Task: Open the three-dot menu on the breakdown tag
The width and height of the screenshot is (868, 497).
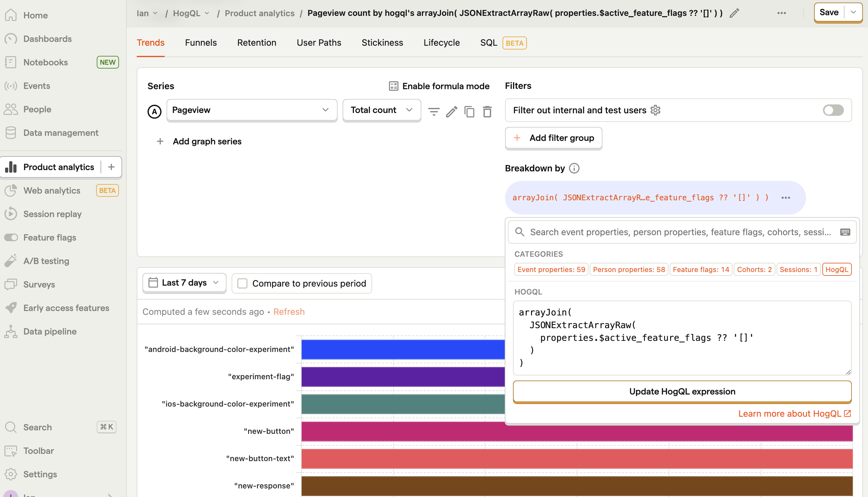Action: pos(786,198)
